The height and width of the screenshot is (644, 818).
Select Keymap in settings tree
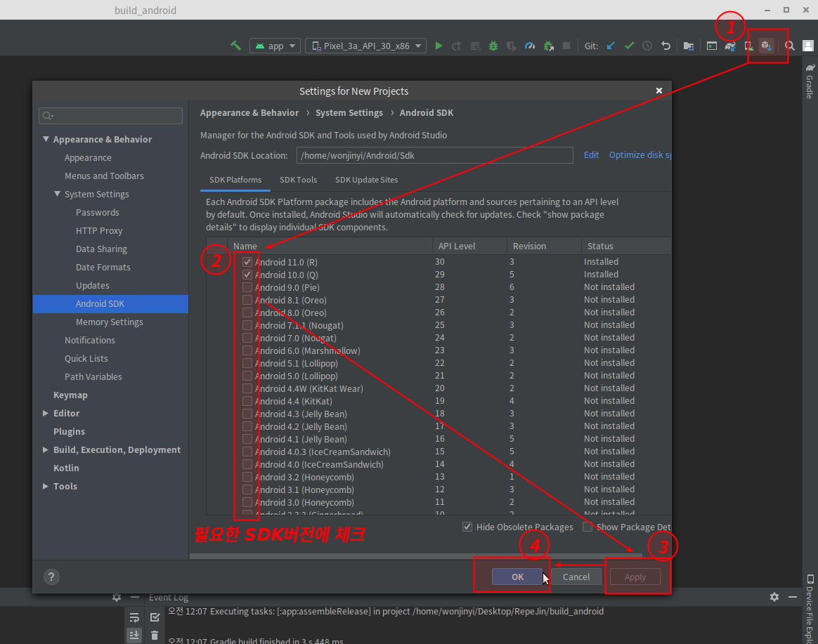(x=70, y=395)
